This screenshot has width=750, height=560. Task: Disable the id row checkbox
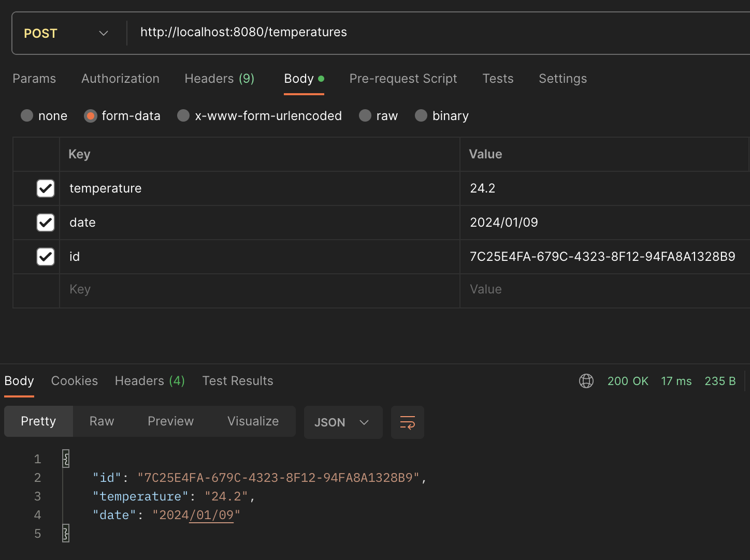(x=46, y=257)
